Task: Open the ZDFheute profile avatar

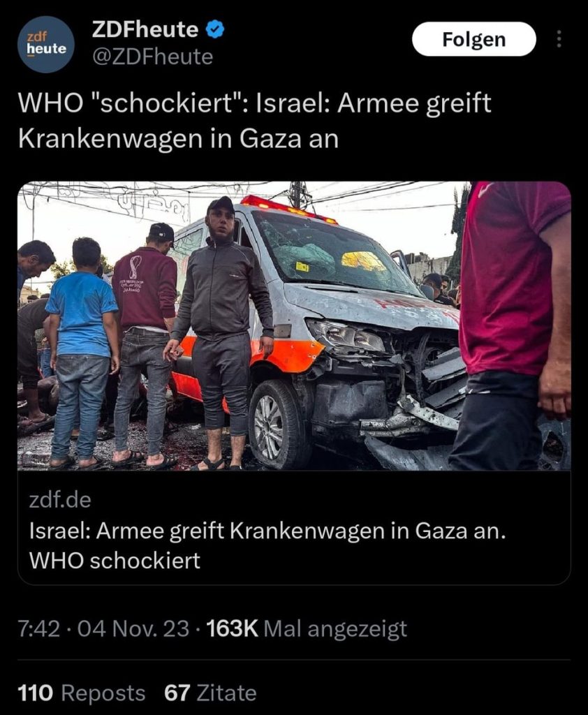Action: [x=46, y=44]
